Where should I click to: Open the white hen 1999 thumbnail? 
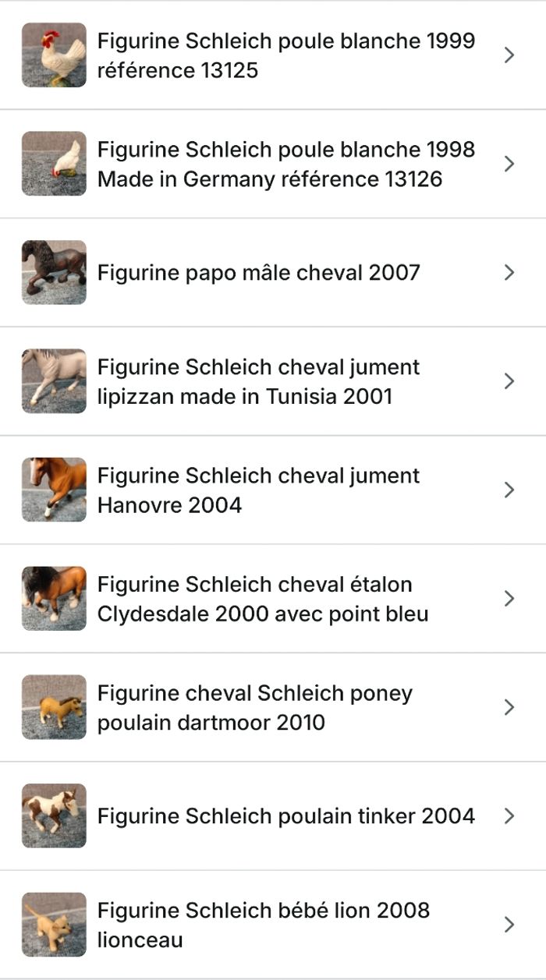click(54, 55)
